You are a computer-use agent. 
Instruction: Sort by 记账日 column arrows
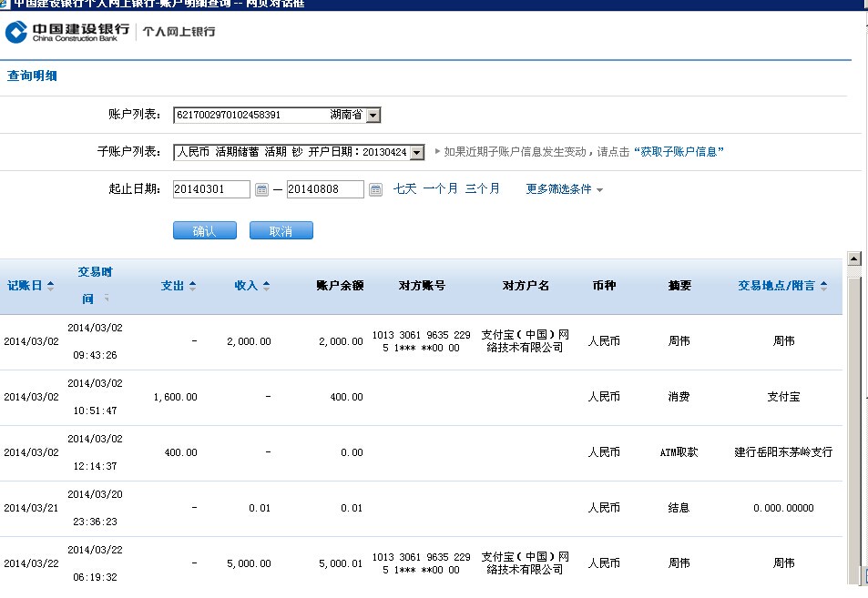tap(50, 286)
